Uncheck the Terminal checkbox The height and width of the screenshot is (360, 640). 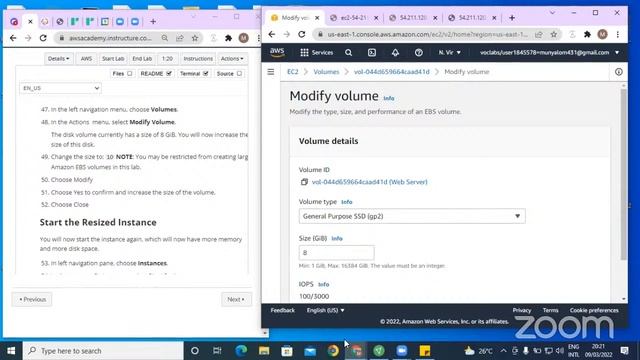click(x=206, y=73)
